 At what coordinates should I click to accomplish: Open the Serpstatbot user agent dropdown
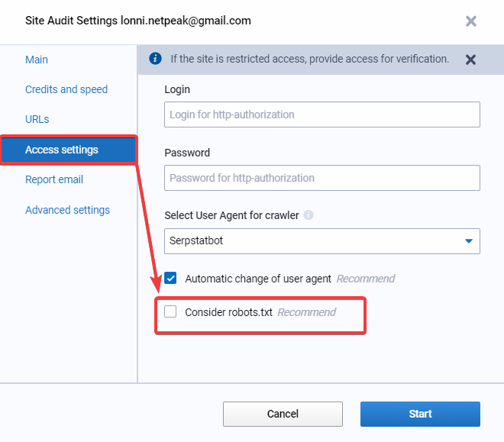click(322, 241)
